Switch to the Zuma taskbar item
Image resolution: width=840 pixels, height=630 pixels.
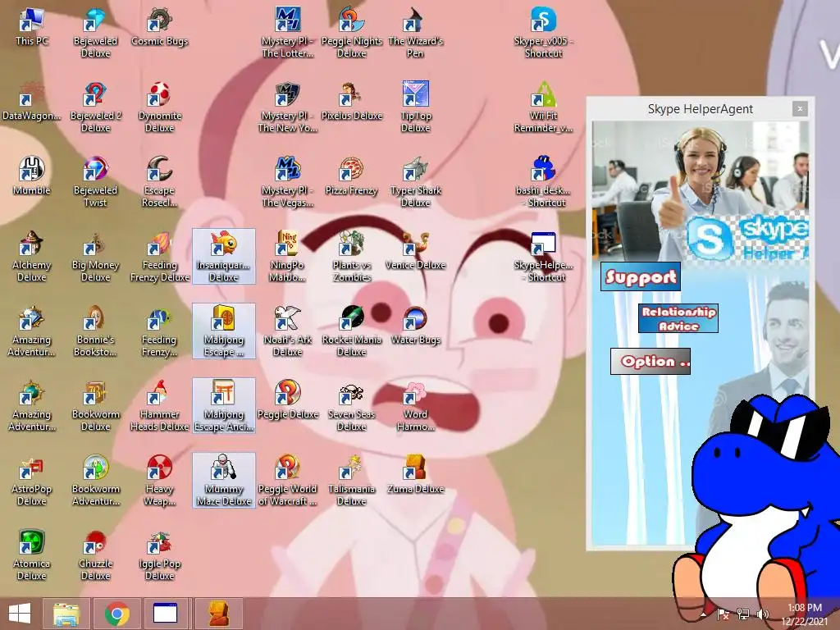coord(218,614)
